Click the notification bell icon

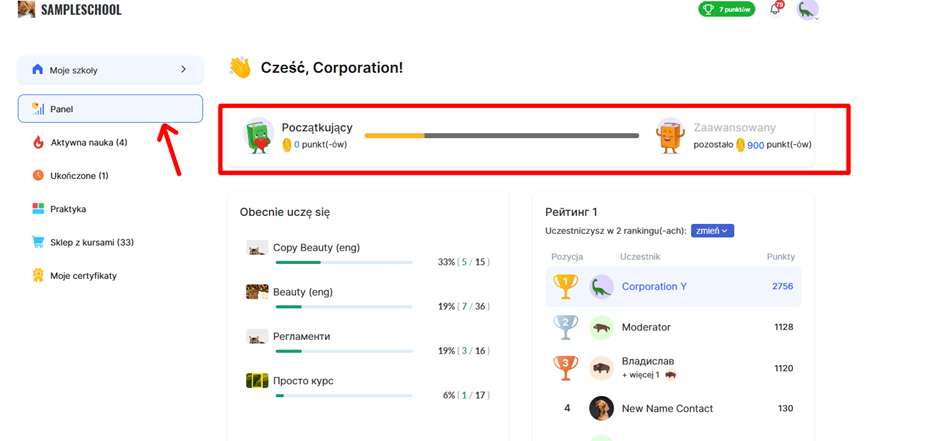[x=775, y=10]
